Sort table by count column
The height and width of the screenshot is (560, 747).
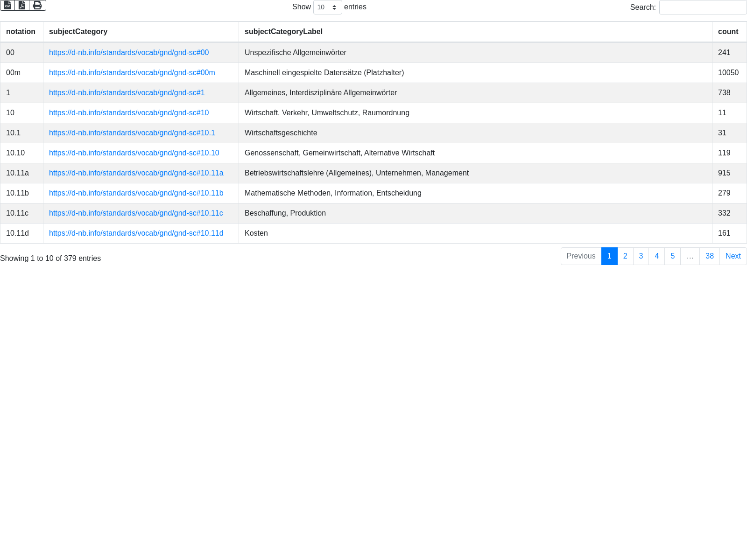click(x=728, y=32)
